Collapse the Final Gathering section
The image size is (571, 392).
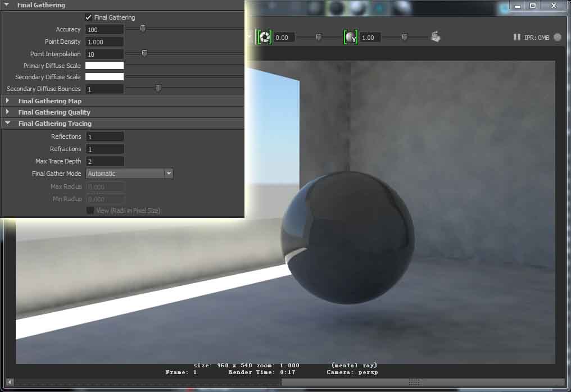[7, 4]
